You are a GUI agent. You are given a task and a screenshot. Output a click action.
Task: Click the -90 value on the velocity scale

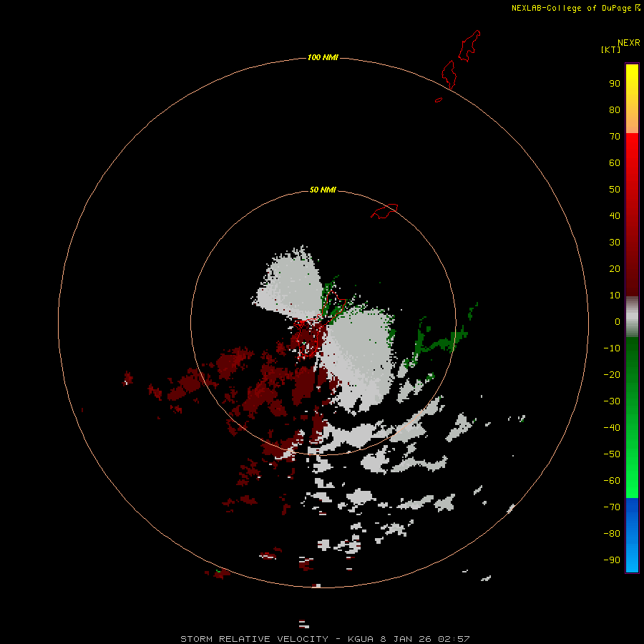[612, 560]
